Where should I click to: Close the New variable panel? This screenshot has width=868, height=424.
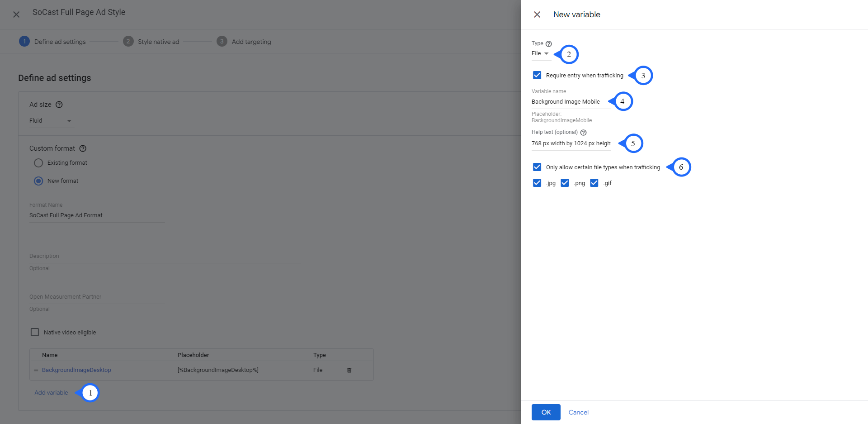click(537, 14)
